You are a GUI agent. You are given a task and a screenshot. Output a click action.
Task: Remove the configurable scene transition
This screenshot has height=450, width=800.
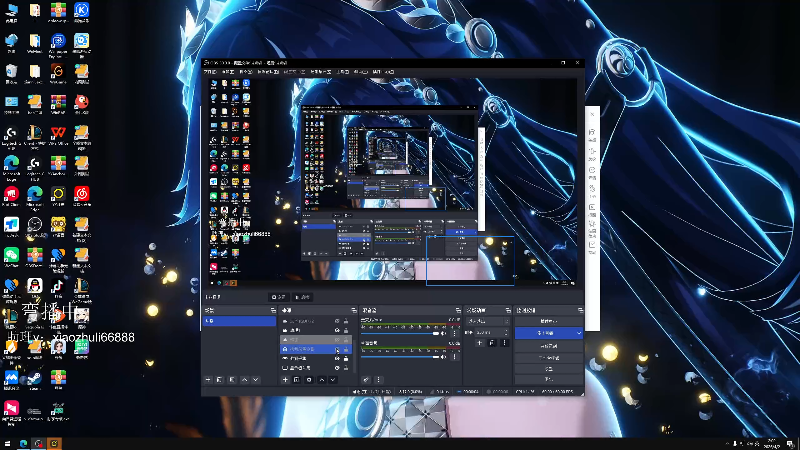492,343
